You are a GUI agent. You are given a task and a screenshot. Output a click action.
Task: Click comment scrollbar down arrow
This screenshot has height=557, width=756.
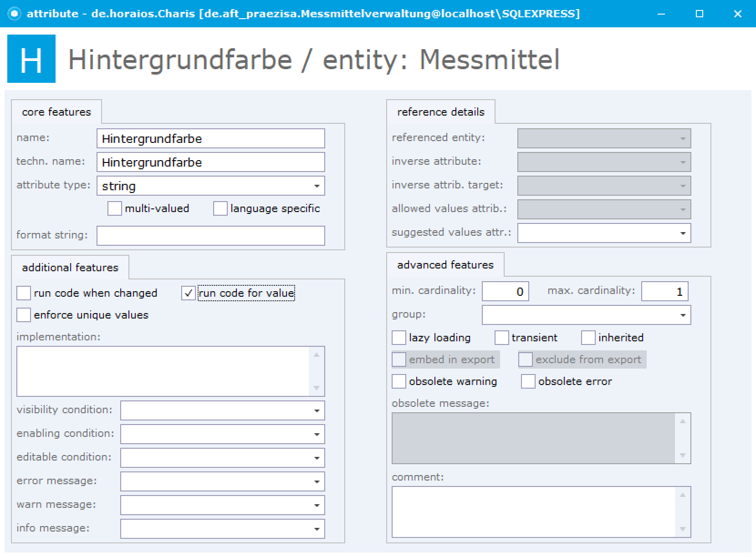click(x=683, y=529)
